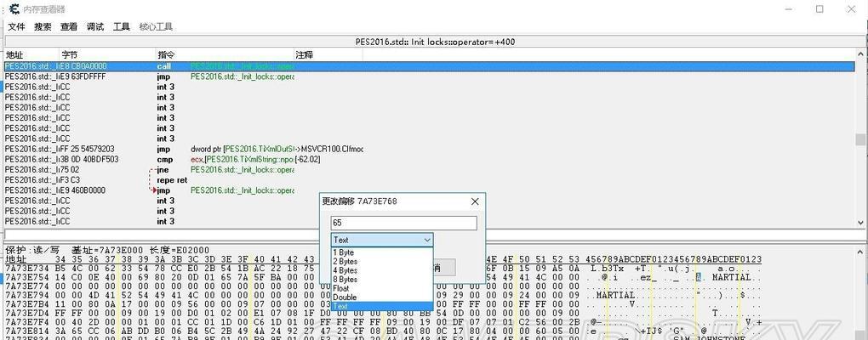Click the 注释 column header
The height and width of the screenshot is (340, 868).
(328, 54)
